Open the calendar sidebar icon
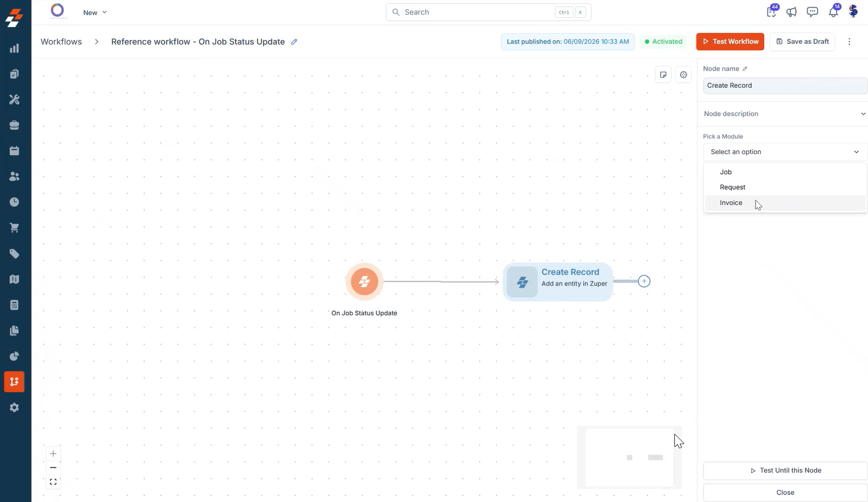 coord(15,151)
